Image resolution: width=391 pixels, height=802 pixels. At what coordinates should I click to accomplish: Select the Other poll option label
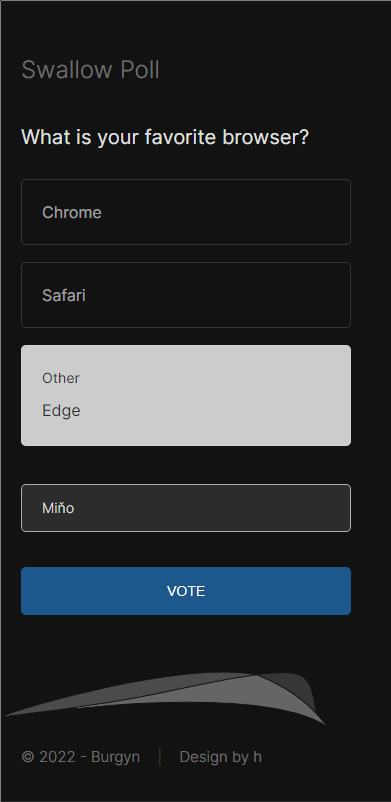pyautogui.click(x=61, y=378)
